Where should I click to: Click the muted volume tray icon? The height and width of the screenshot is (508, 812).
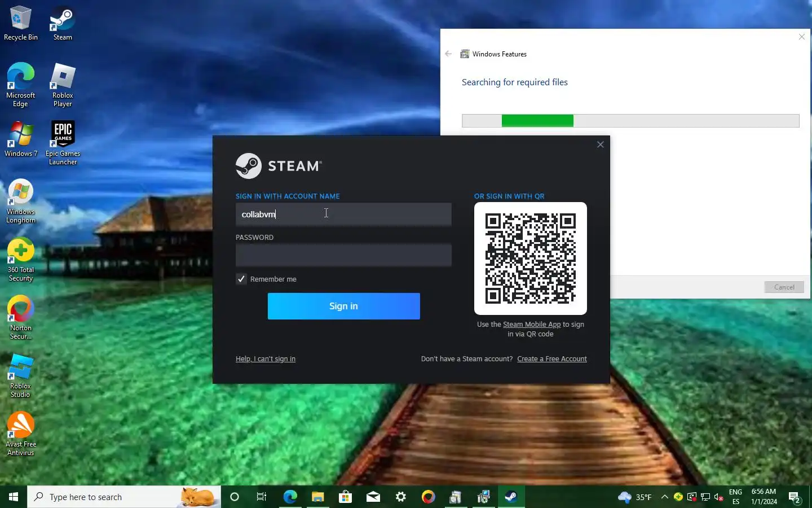719,497
